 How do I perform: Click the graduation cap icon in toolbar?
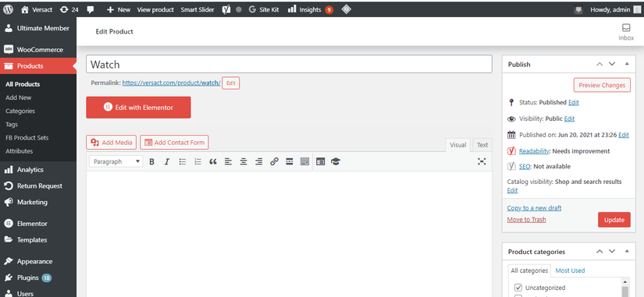click(x=336, y=161)
